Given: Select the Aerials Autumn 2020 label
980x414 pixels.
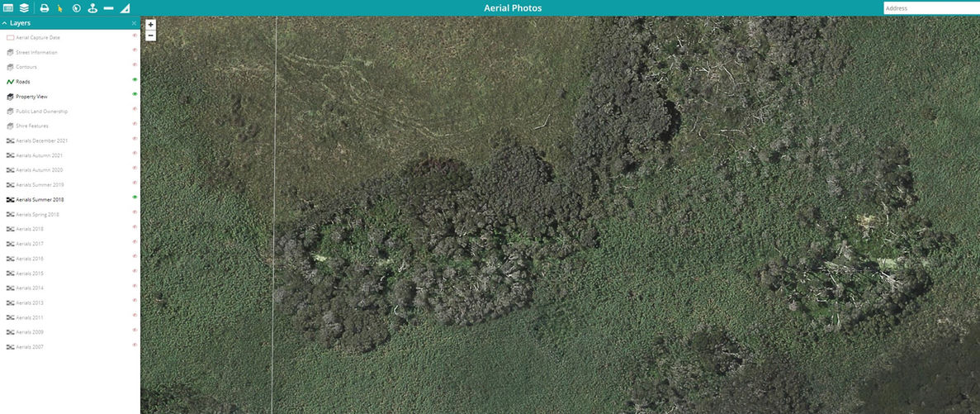Looking at the screenshot, I should (40, 170).
